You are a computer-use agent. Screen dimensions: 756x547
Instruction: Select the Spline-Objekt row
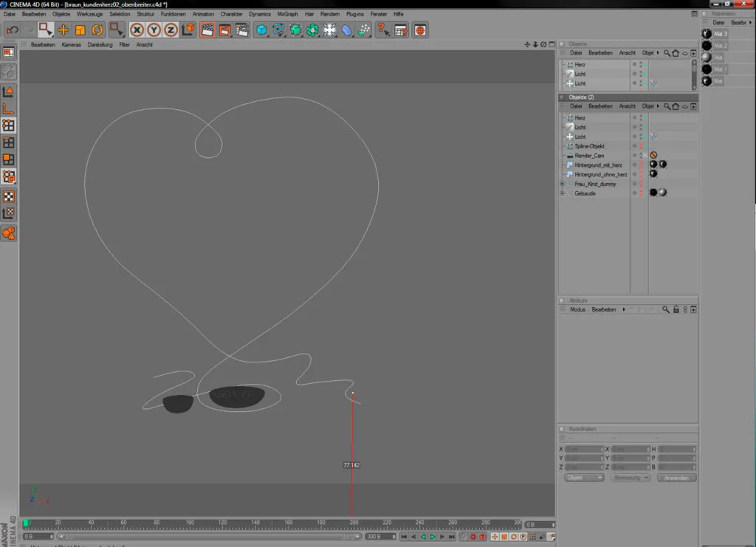590,146
